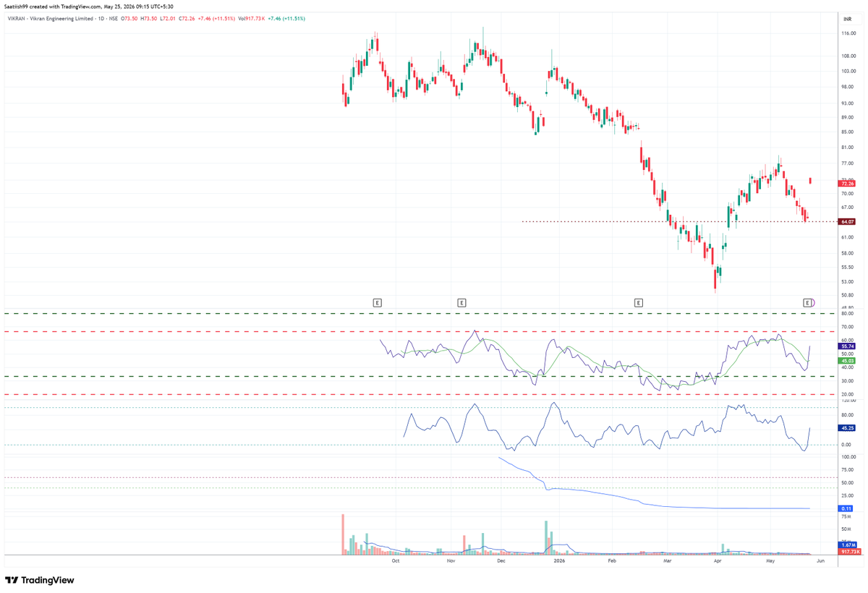Click the 85.00 price axis label
The image size is (868, 593).
click(848, 132)
